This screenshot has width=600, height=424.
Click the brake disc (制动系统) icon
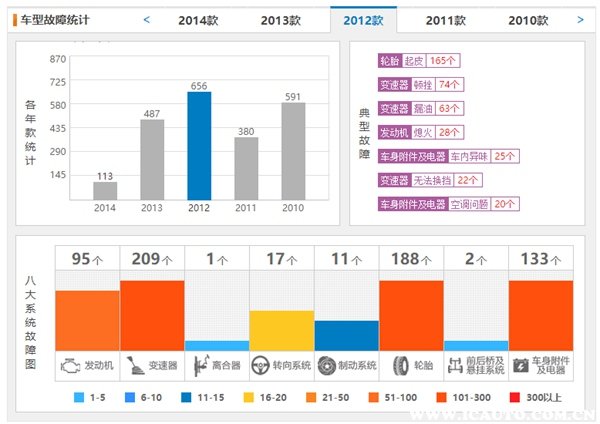coord(327,366)
